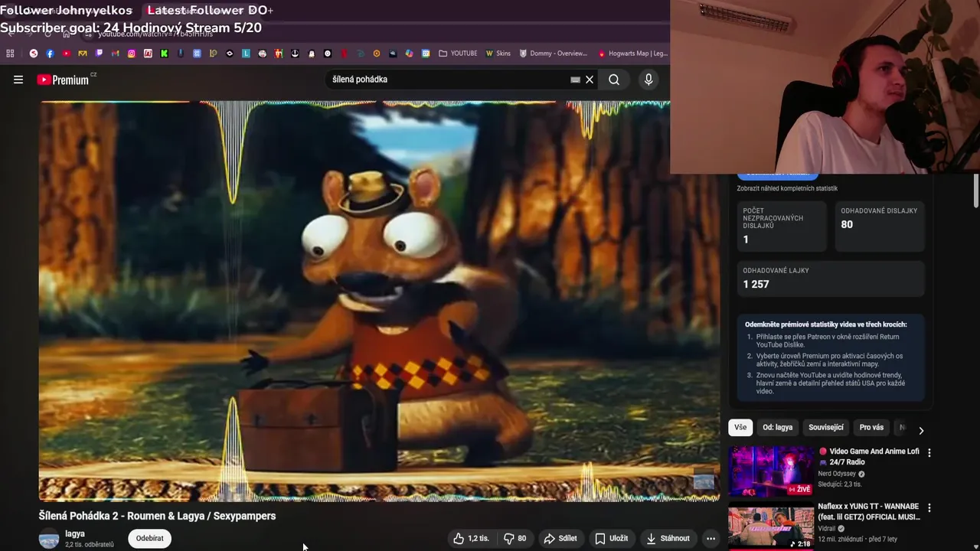Viewport: 980px width, 551px height.
Task: Open the browser apps grid bookmark
Action: point(10,54)
